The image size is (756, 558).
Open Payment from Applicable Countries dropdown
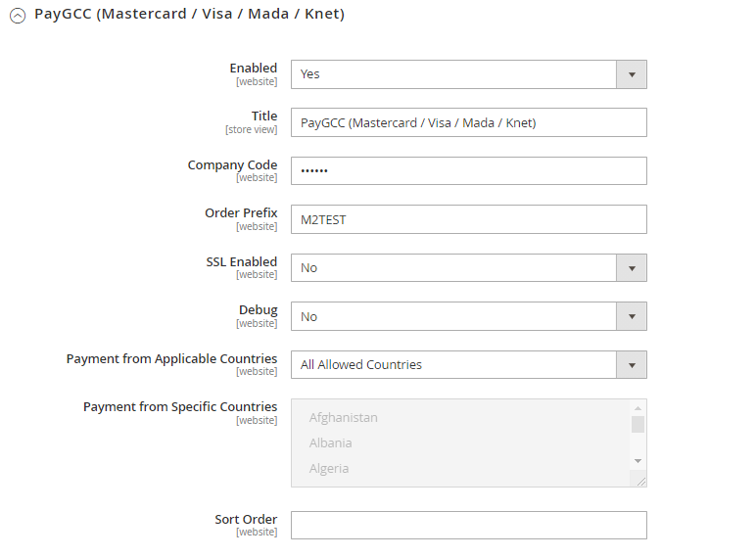[x=453, y=365]
